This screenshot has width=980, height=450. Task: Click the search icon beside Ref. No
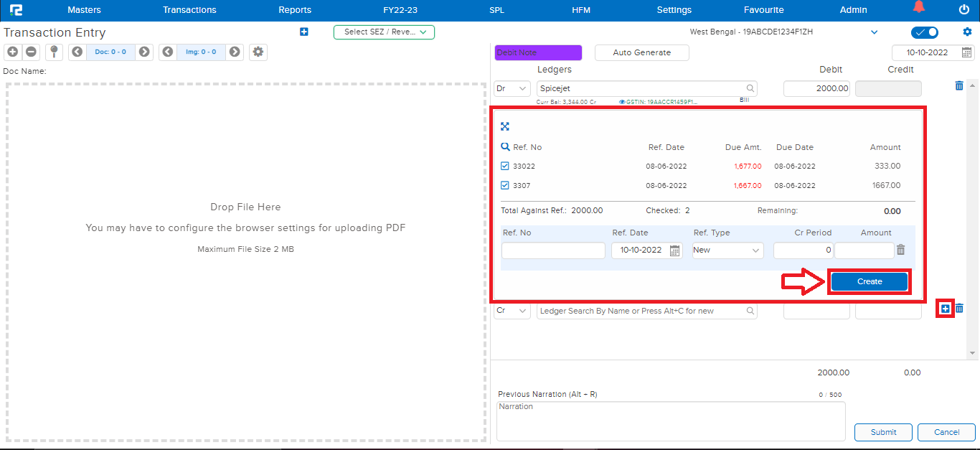506,147
